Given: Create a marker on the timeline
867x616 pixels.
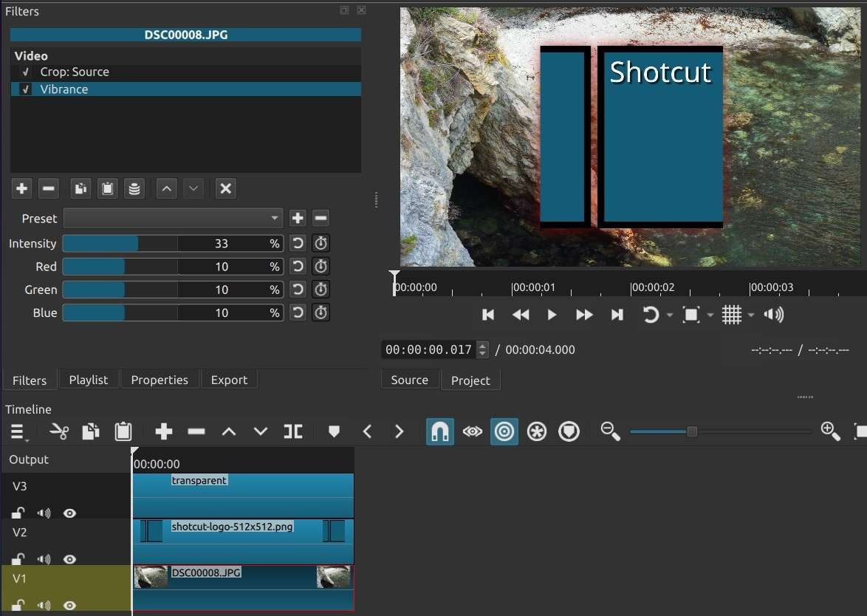Looking at the screenshot, I should pos(334,431).
